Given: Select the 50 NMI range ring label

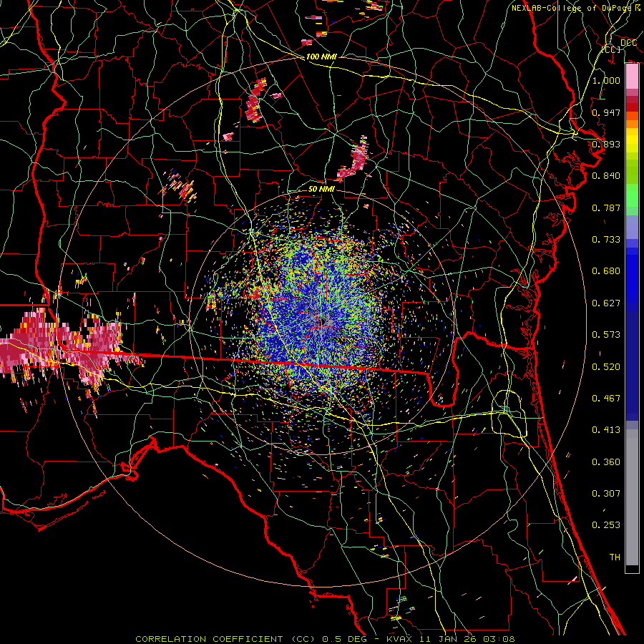Looking at the screenshot, I should 321,189.
